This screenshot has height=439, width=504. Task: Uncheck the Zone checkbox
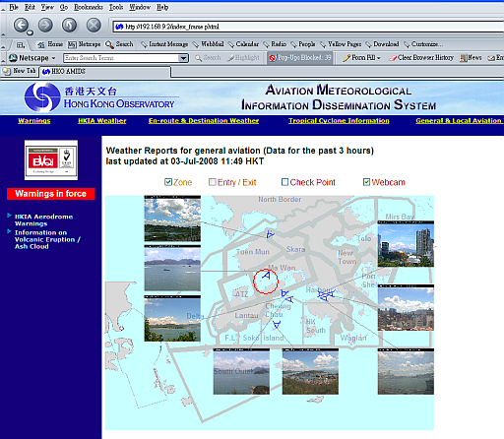(x=168, y=182)
